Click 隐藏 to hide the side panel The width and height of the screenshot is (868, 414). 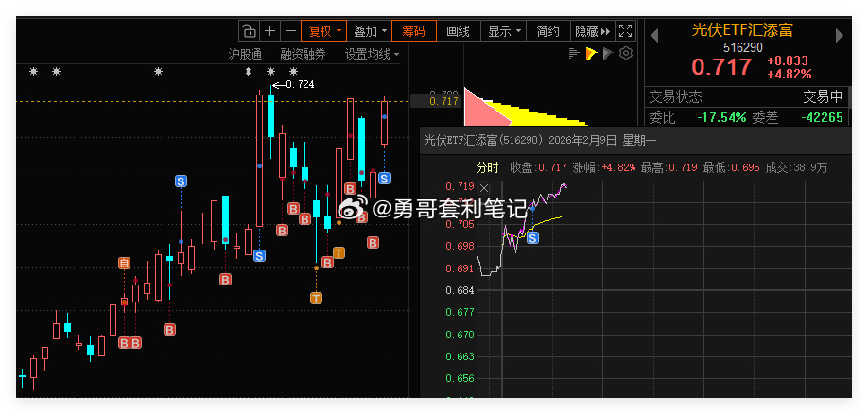click(592, 31)
